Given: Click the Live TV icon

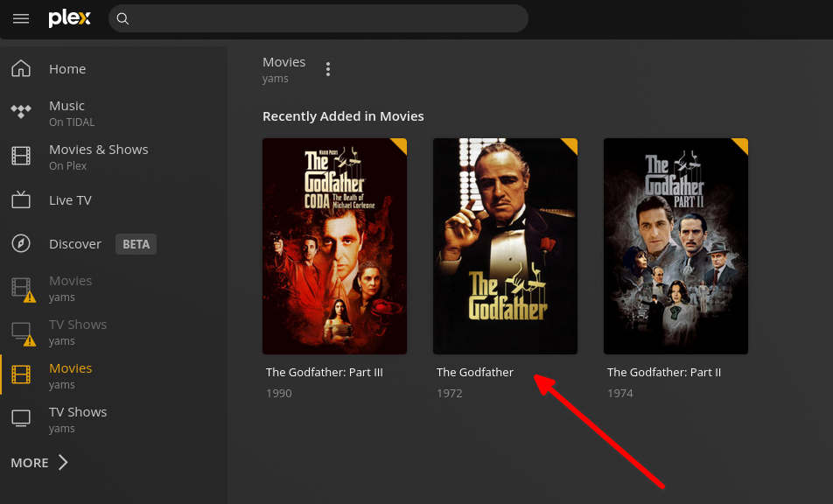Looking at the screenshot, I should [x=21, y=199].
